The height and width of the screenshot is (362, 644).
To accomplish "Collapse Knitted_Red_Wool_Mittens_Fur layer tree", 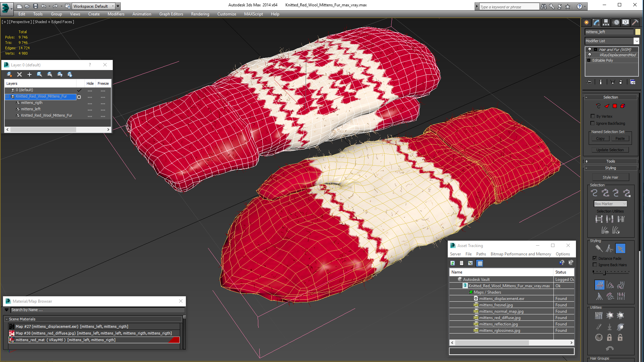I will [7, 97].
